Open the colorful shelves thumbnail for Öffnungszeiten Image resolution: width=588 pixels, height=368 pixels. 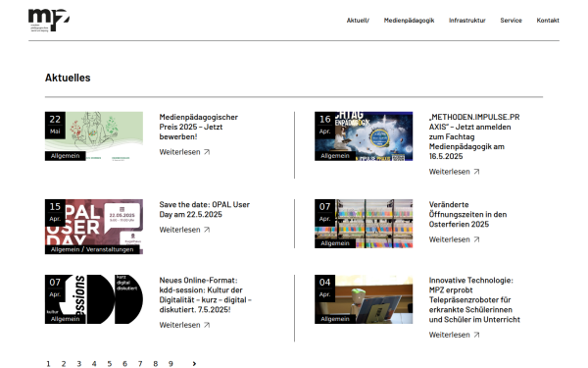[x=364, y=224]
